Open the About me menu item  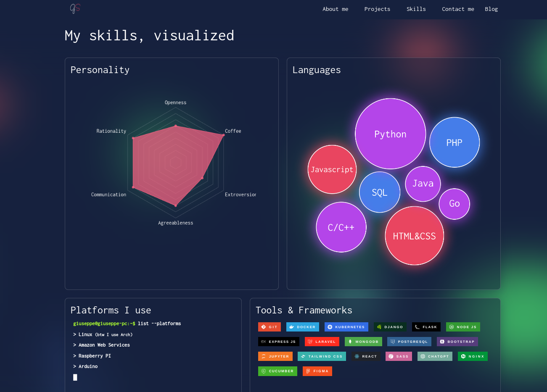tap(335, 9)
